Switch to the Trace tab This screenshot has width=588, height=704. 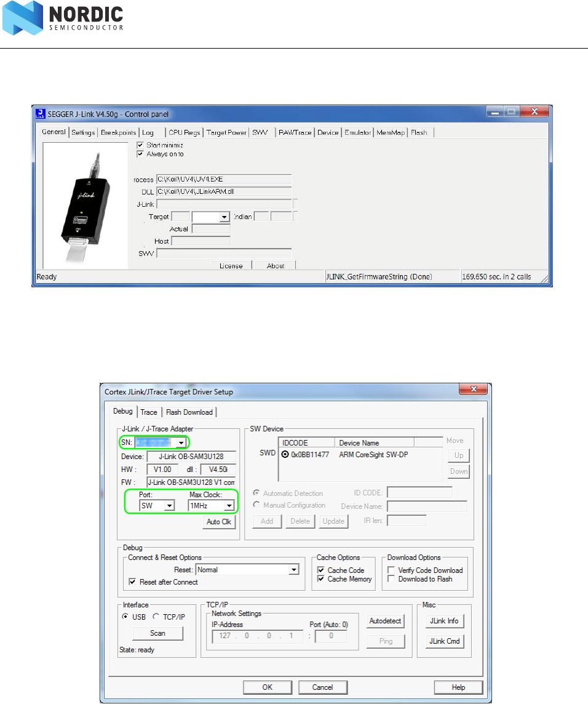click(149, 412)
